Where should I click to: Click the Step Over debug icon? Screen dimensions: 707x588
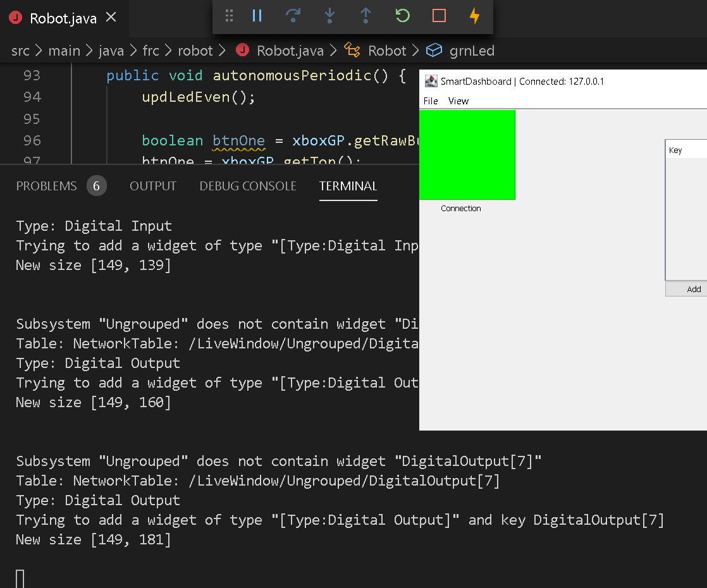point(293,16)
